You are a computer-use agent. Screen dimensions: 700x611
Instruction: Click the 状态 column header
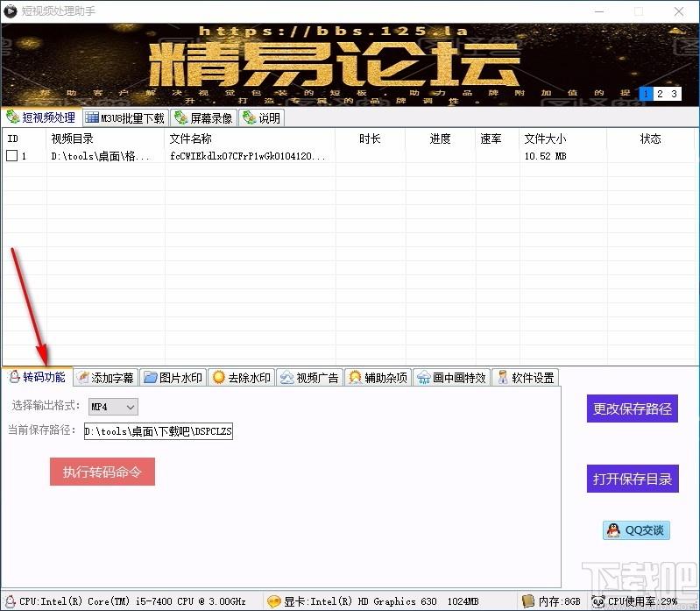(650, 139)
